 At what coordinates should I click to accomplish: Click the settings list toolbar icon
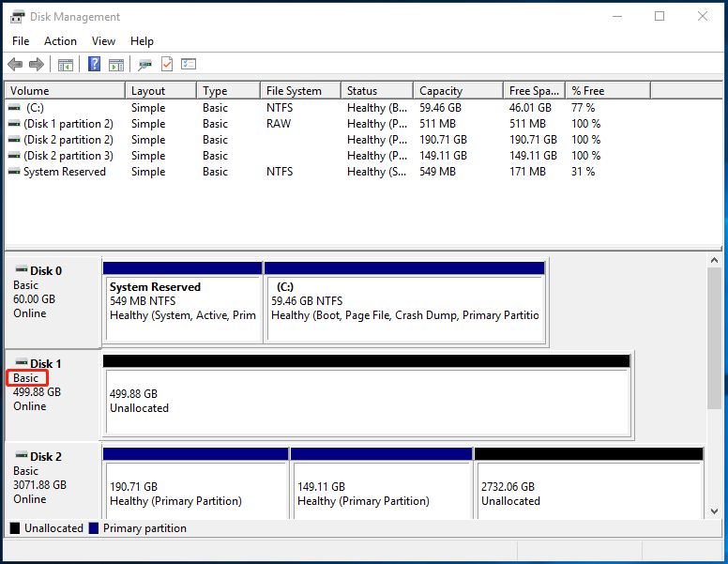pos(189,64)
